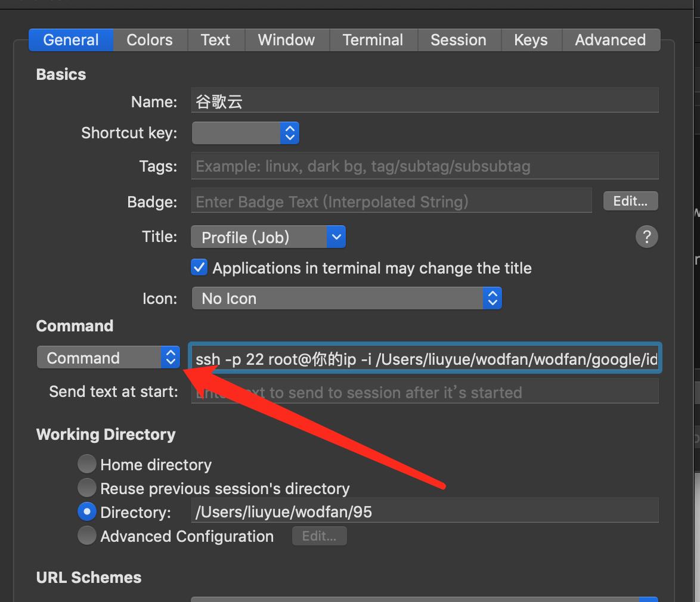Open the Command type dropdown
This screenshot has height=602, width=700.
108,358
